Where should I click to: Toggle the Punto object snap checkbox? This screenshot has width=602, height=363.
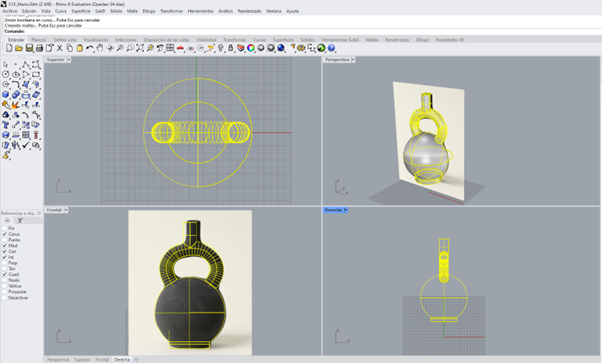click(x=5, y=240)
